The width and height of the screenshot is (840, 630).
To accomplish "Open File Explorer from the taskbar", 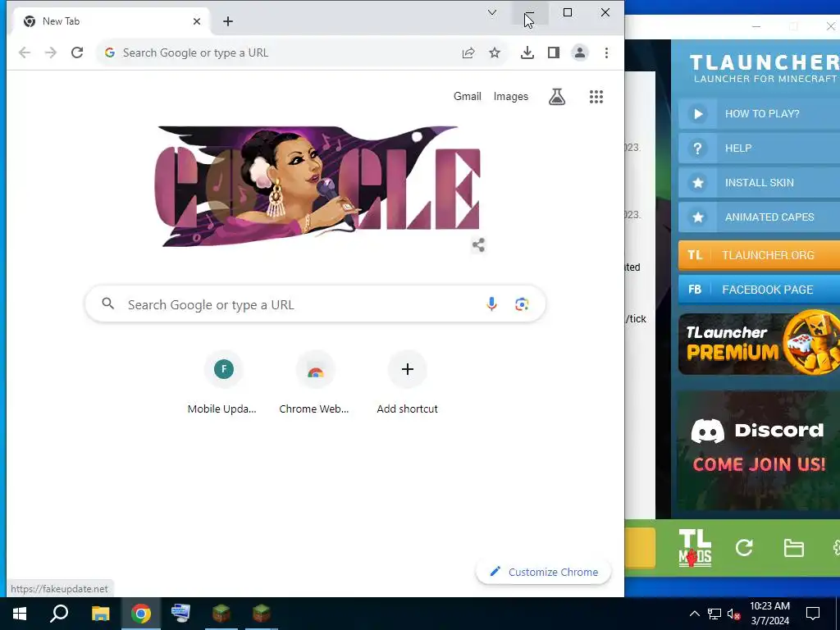I will [x=100, y=614].
